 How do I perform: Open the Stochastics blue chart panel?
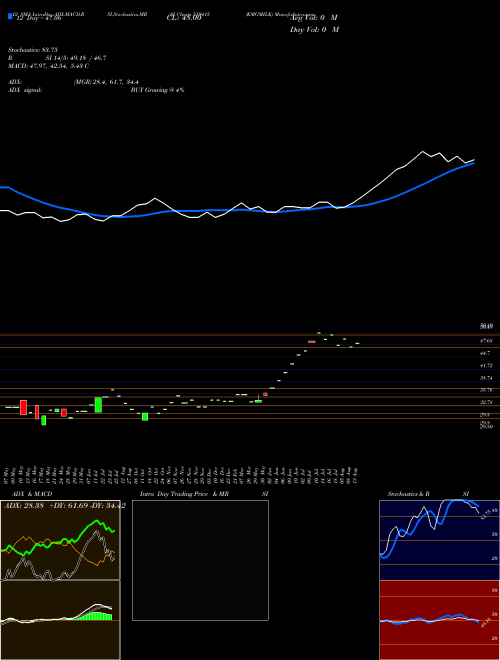tap(439, 540)
